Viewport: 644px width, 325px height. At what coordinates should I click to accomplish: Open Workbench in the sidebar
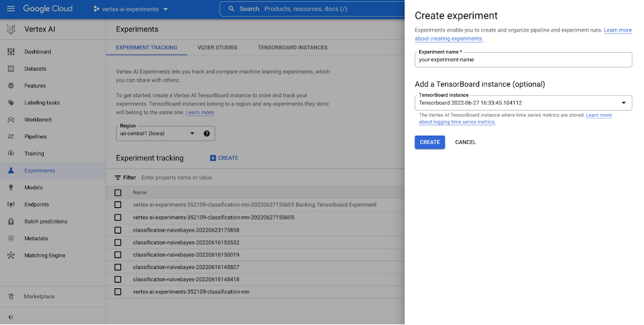point(38,120)
